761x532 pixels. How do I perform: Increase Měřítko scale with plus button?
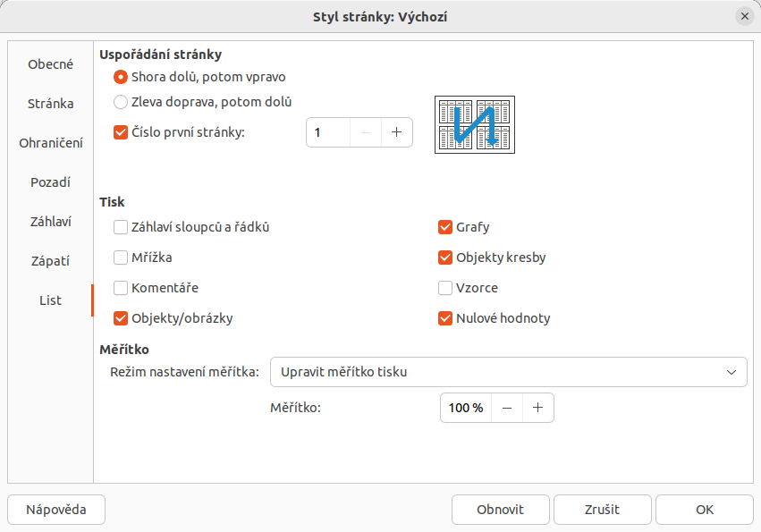(x=537, y=408)
